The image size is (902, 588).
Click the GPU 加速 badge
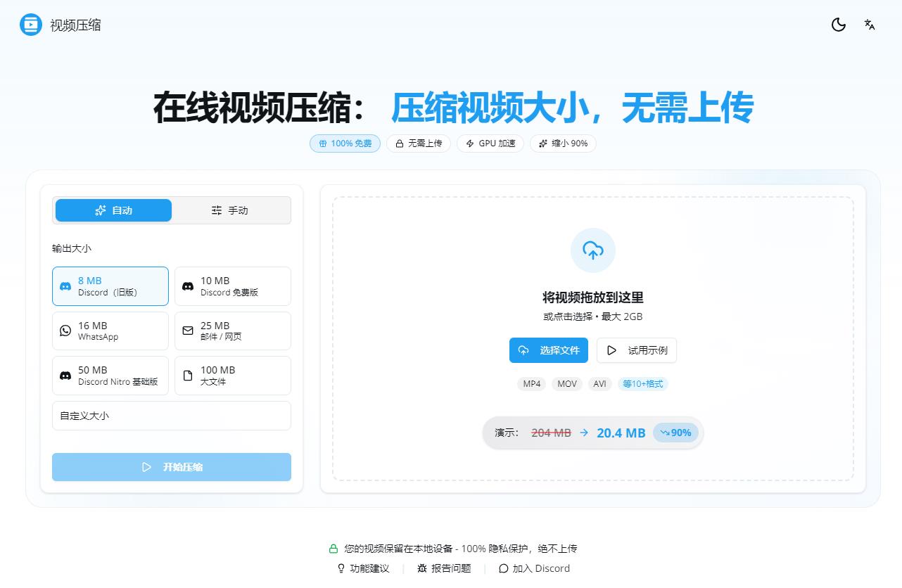click(x=490, y=143)
